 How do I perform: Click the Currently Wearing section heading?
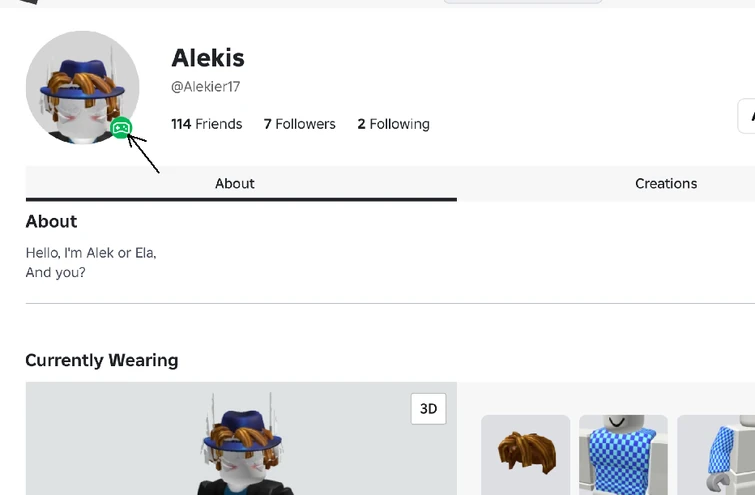coord(101,360)
